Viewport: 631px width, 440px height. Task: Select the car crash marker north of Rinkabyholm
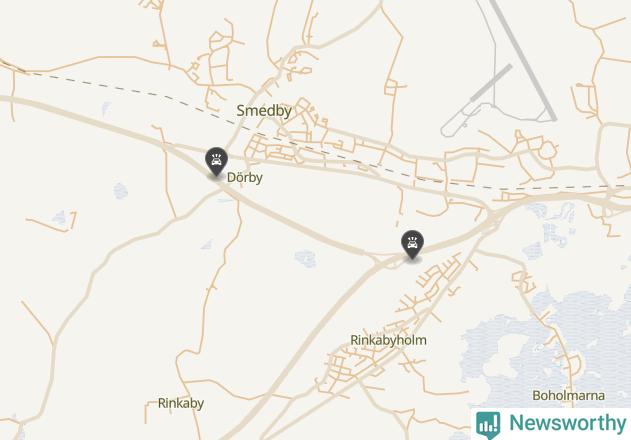(412, 245)
